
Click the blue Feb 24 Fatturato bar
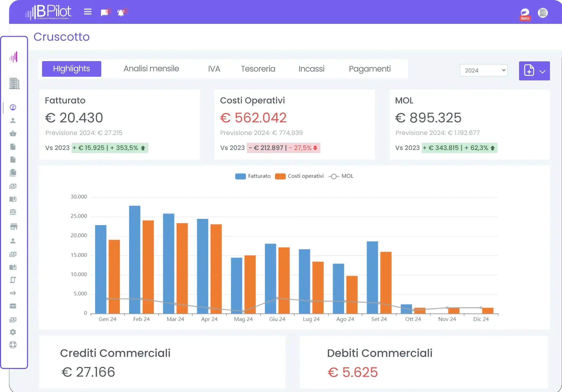pos(135,260)
